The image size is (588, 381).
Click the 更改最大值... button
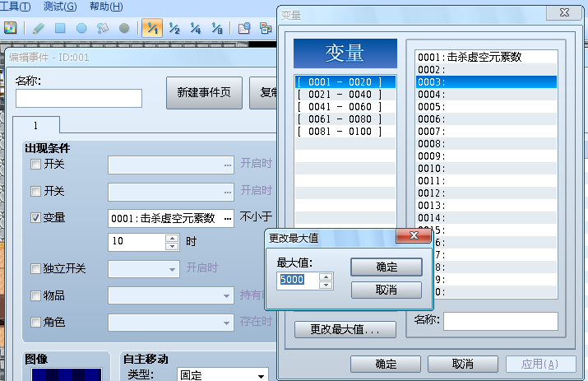point(345,330)
